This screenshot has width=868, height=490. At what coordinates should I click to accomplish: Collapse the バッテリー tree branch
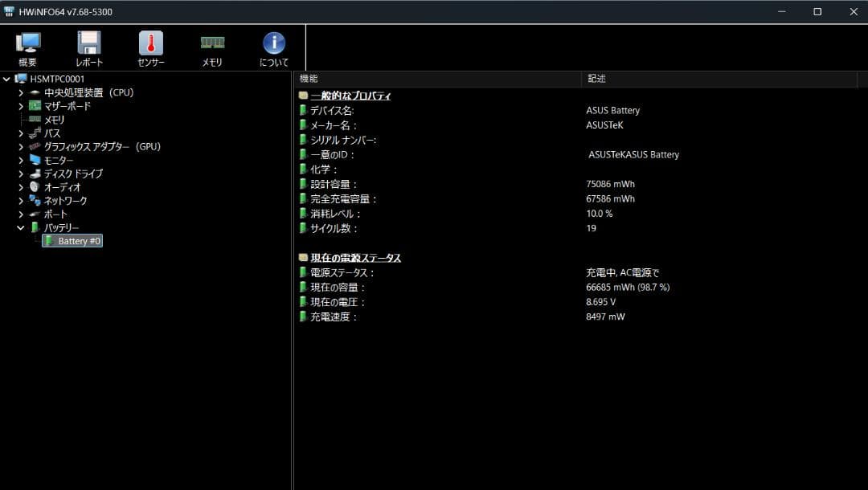coord(21,227)
